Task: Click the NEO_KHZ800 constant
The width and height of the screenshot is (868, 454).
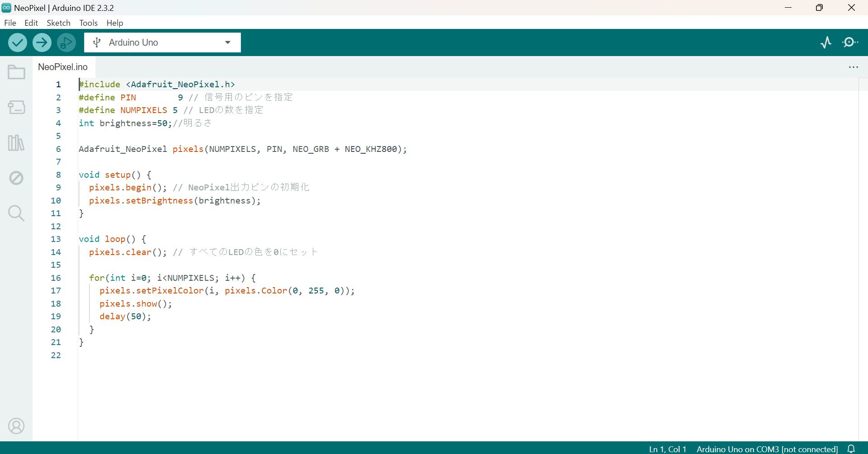Action: [x=371, y=149]
